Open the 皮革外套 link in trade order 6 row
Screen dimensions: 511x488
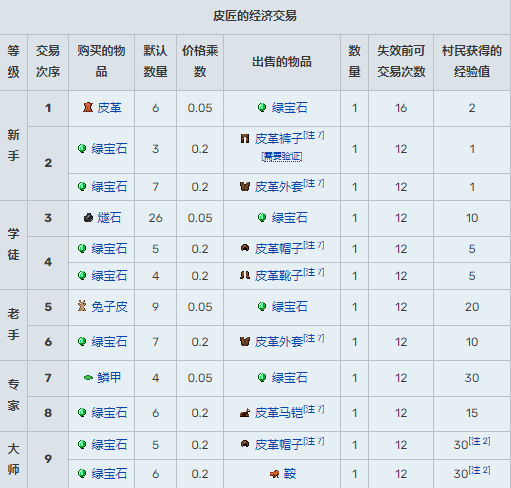click(279, 342)
